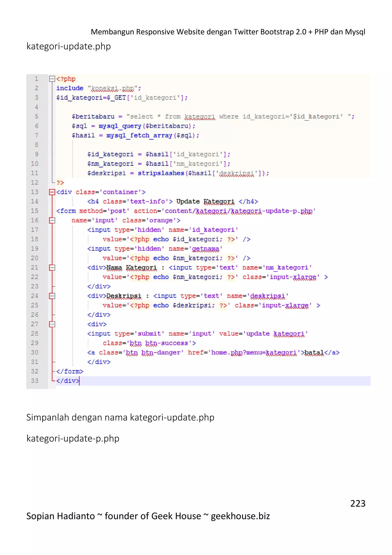
Task: Click line number 5 in the gutter
Action: pos(36,117)
